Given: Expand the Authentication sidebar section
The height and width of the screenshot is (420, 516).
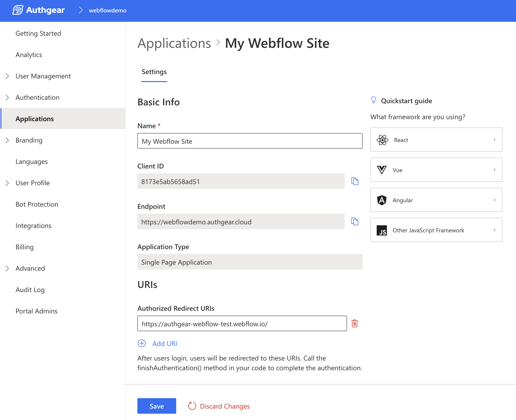Looking at the screenshot, I should click(7, 98).
